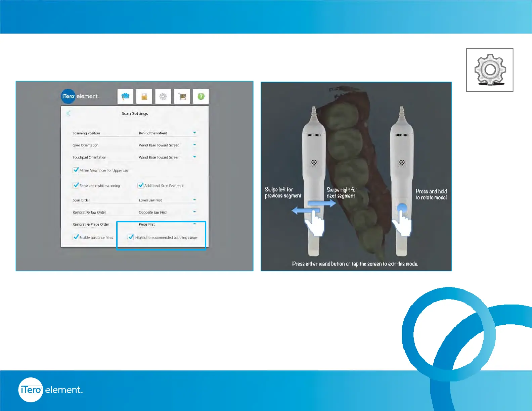The height and width of the screenshot is (411, 532).
Task: Open the shopping cart orders icon
Action: 182,96
